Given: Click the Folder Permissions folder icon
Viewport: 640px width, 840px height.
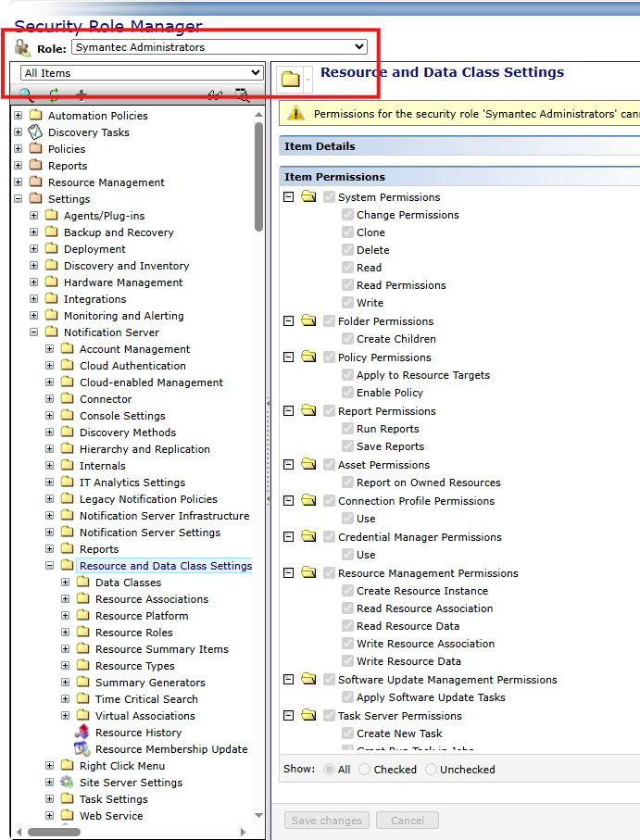Looking at the screenshot, I should coord(308,320).
